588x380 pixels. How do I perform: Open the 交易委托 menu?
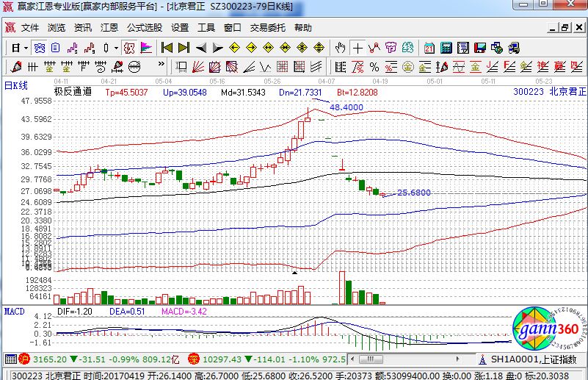[x=267, y=28]
